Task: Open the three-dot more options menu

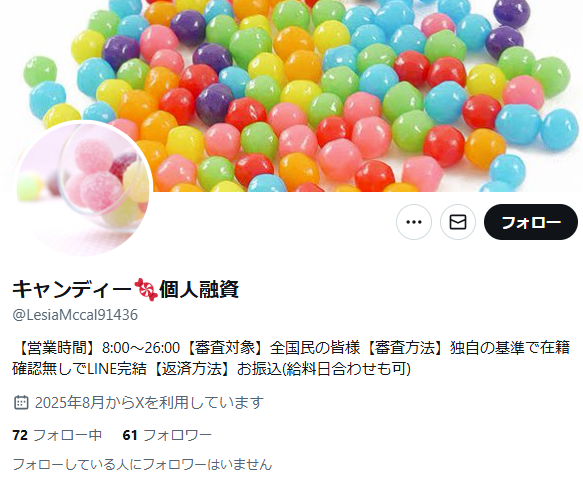Action: tap(413, 222)
